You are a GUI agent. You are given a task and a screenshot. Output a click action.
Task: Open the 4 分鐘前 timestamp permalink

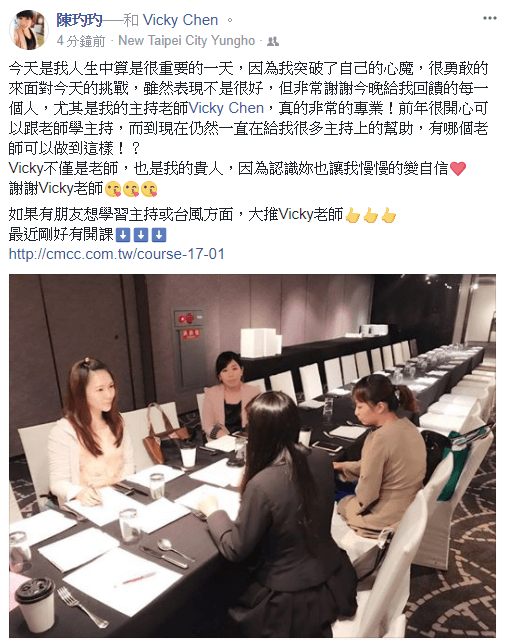click(81, 41)
